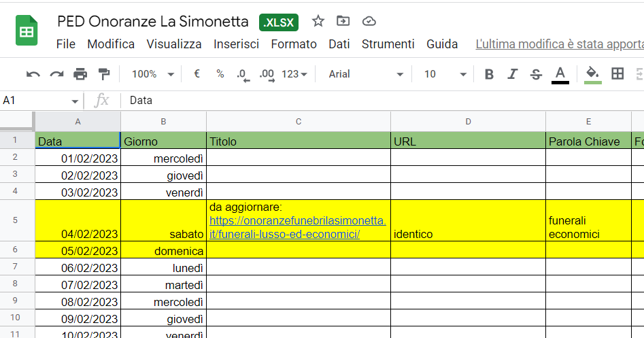
Task: Open the File menu
Action: pyautogui.click(x=66, y=44)
